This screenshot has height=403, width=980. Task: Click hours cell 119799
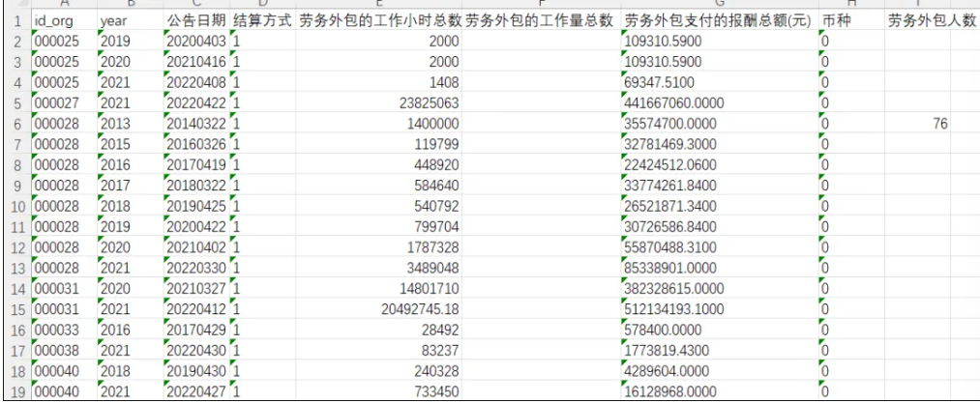pyautogui.click(x=379, y=144)
